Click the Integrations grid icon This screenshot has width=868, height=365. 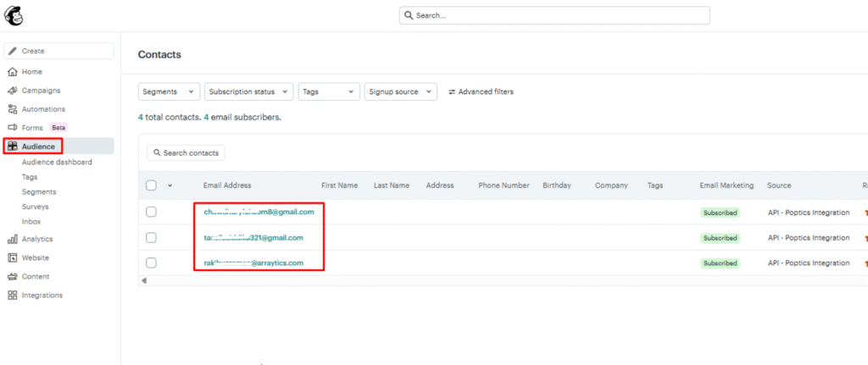(13, 296)
